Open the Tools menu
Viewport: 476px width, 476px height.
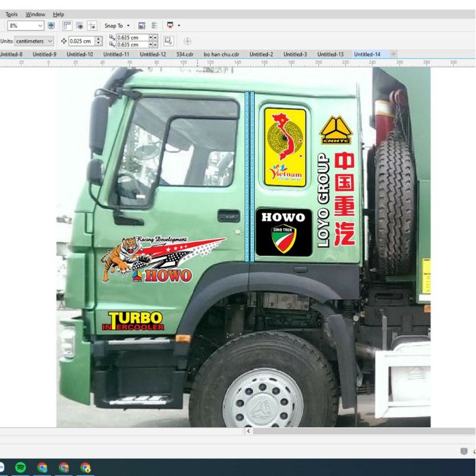tap(11, 14)
